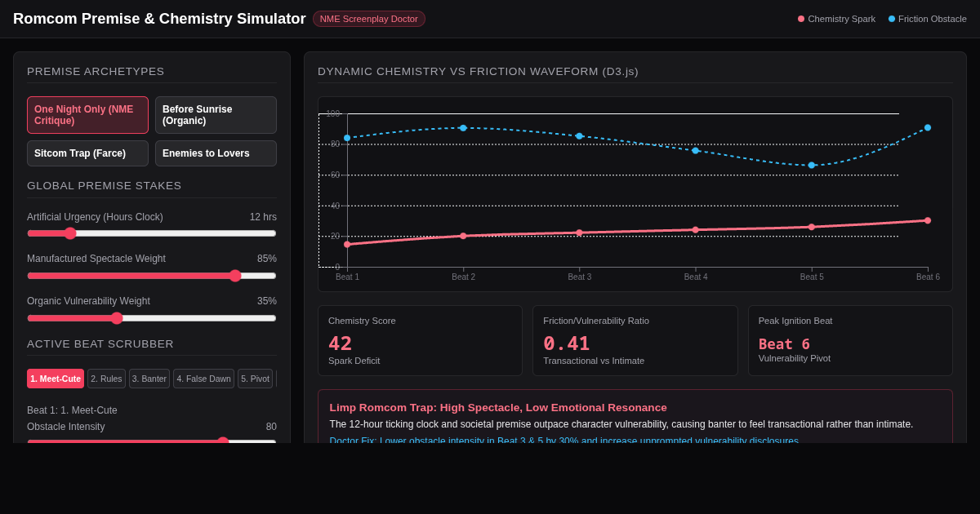Viewport: 980px width, 514px height.
Task: Click the Chemistry data point at Beat 5
Action: [812, 227]
